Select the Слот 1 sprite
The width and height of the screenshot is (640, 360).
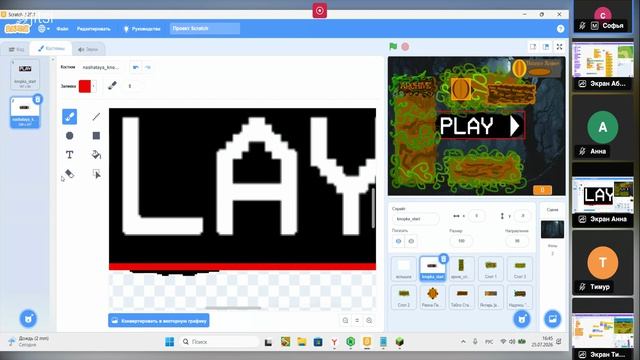click(x=491, y=269)
